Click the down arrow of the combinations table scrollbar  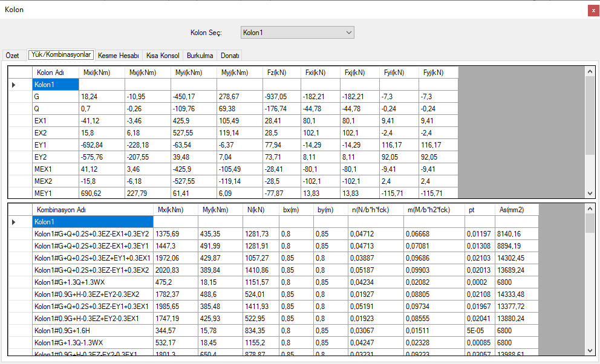pos(590,351)
